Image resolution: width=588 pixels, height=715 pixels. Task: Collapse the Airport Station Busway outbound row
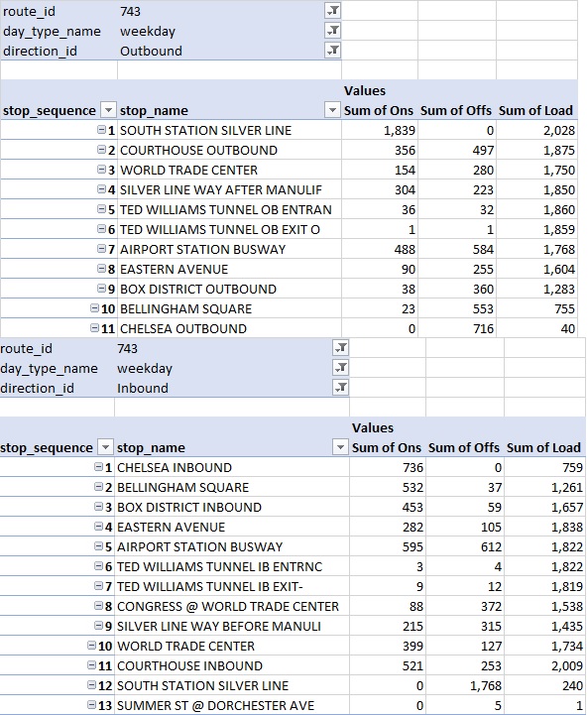coord(102,249)
